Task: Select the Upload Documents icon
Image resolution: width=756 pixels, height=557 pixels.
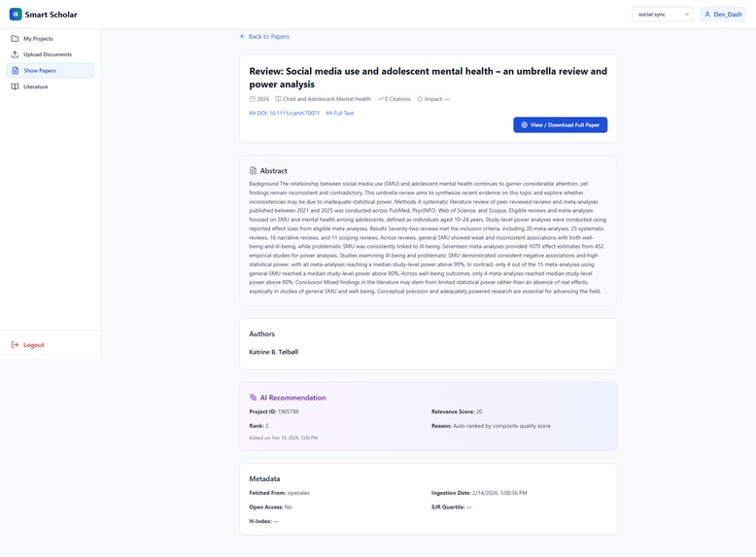Action: point(15,54)
